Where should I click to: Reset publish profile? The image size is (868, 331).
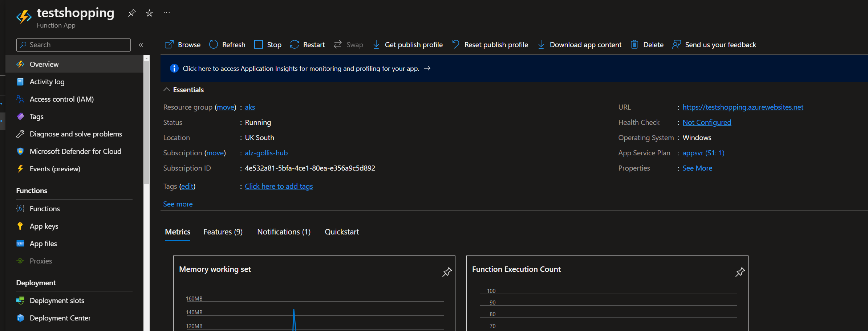click(x=490, y=45)
